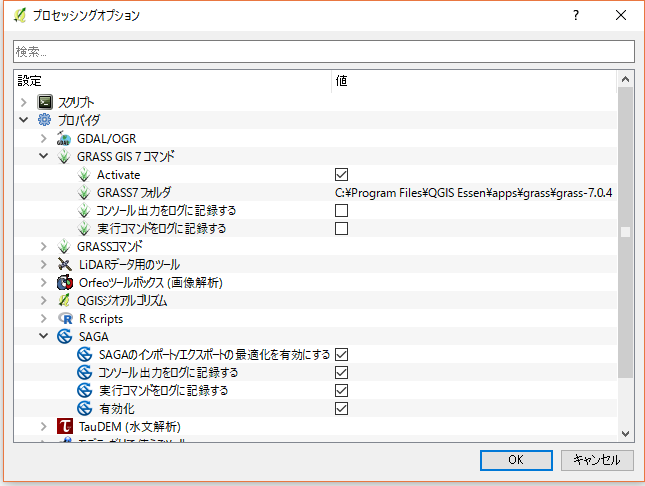
Task: Click the キャンセル button
Action: tap(597, 460)
